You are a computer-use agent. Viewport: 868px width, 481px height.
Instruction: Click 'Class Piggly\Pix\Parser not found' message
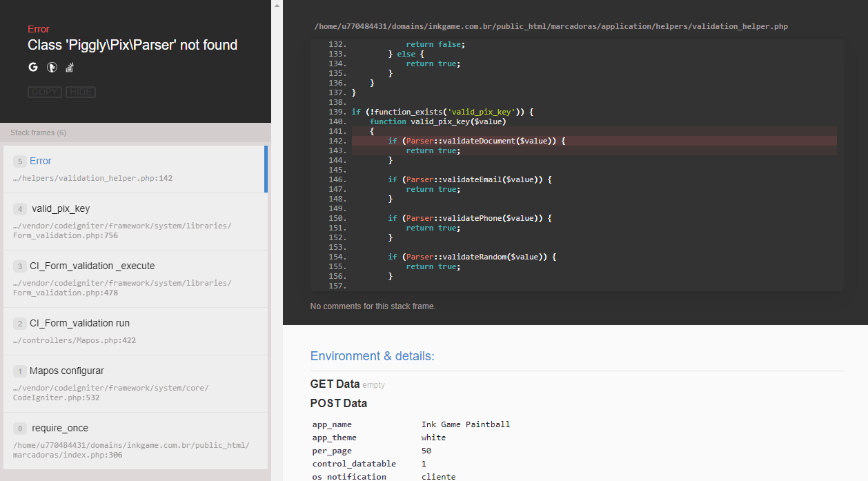pyautogui.click(x=132, y=45)
